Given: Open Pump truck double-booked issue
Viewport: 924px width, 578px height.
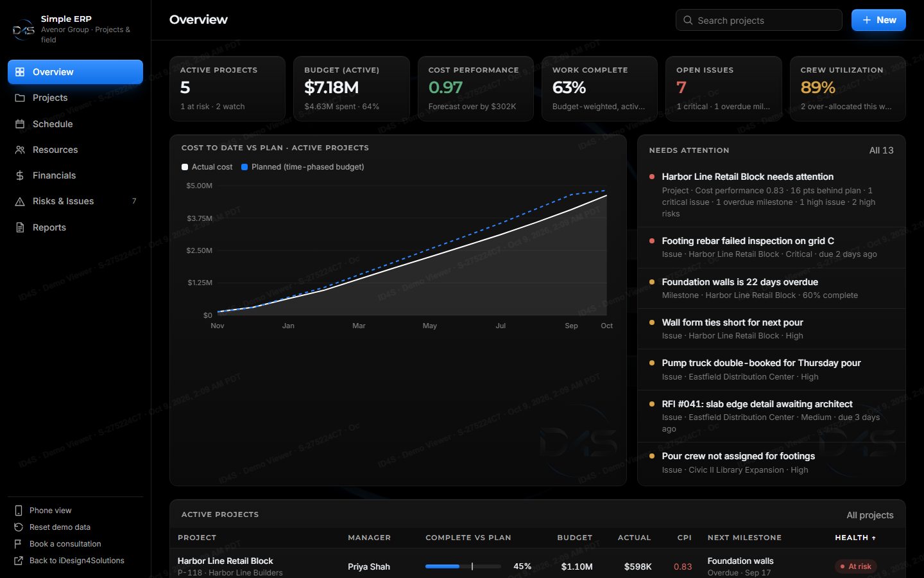Looking at the screenshot, I should coord(771,369).
